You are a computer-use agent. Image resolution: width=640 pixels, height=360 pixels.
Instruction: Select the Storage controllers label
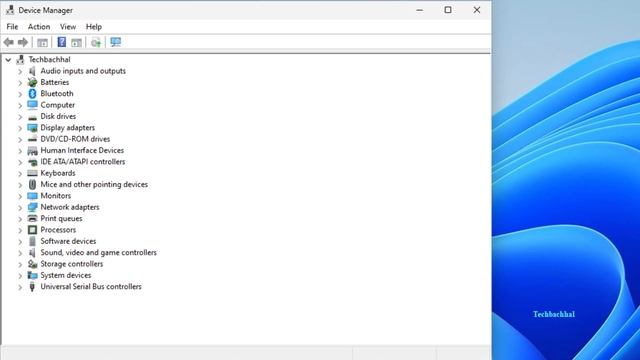(72, 264)
